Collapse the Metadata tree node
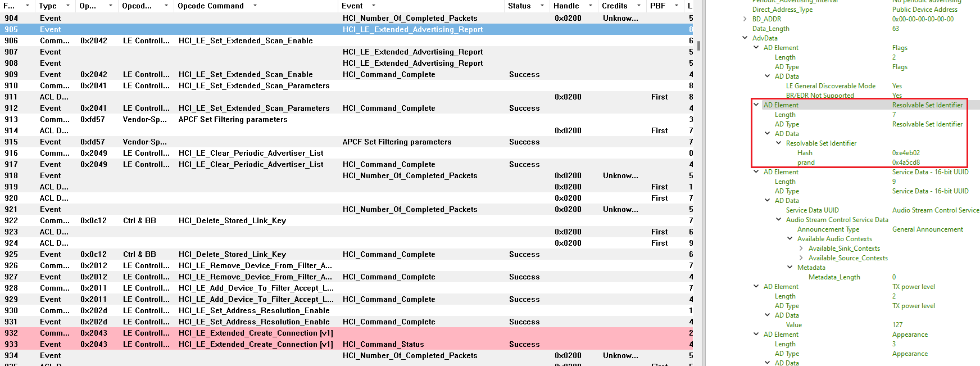 (790, 268)
